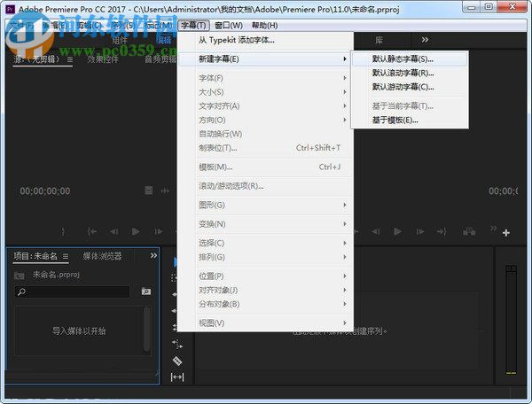Expand the 大小(S) submenu arrow

[345, 92]
